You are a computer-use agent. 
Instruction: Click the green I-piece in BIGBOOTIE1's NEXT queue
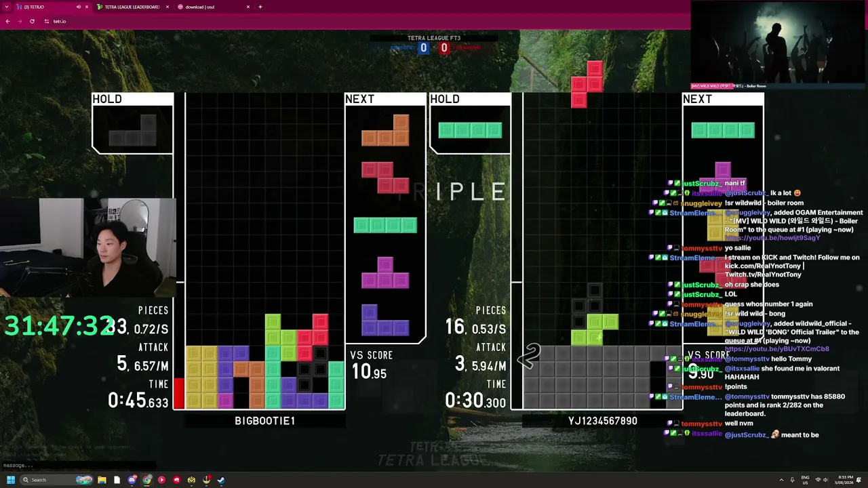385,225
